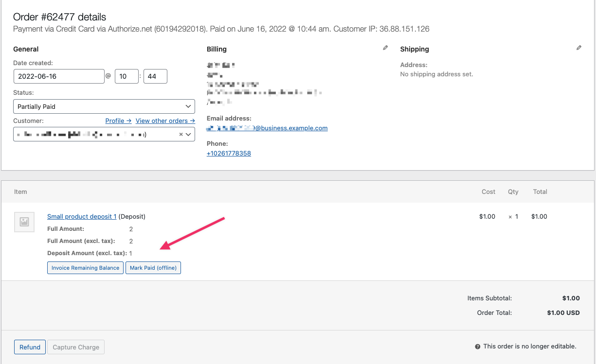Click the billing email address link
This screenshot has height=364, width=596.
click(x=267, y=128)
